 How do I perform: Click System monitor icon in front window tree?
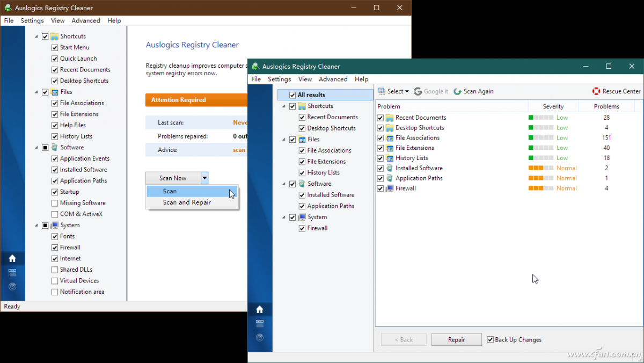tap(302, 217)
